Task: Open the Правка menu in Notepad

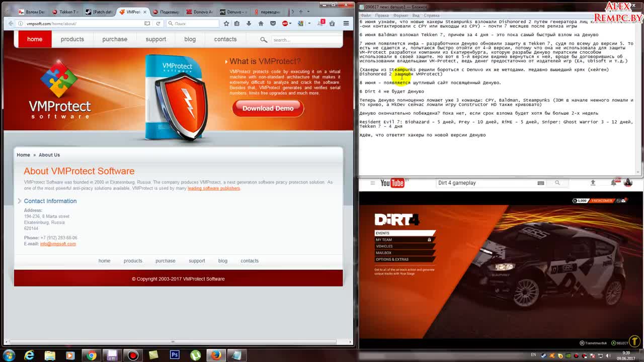Action: tap(382, 16)
